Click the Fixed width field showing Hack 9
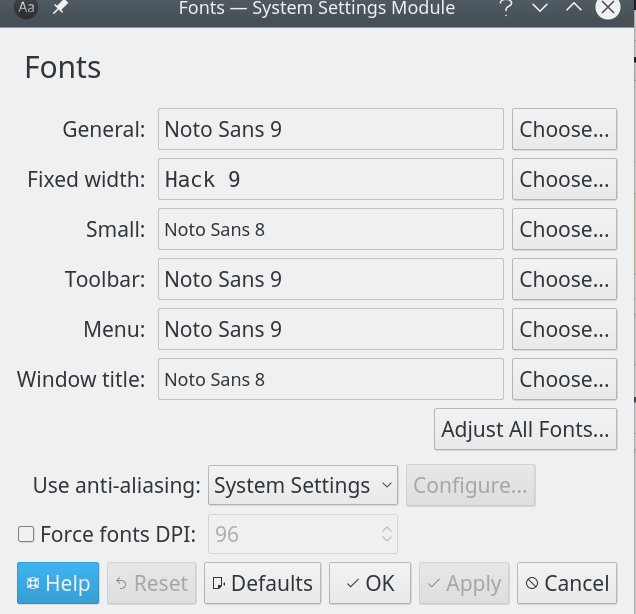The image size is (636, 614). coord(331,179)
